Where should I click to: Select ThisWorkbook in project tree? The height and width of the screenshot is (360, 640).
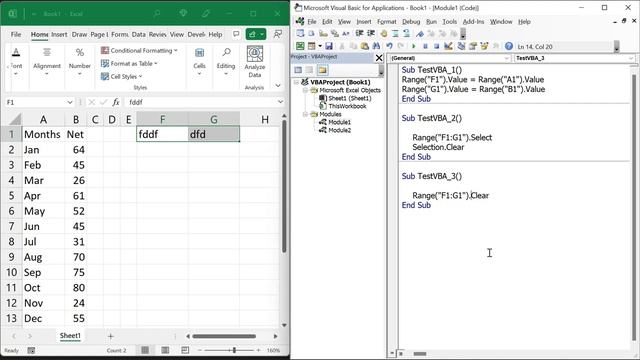pyautogui.click(x=347, y=106)
